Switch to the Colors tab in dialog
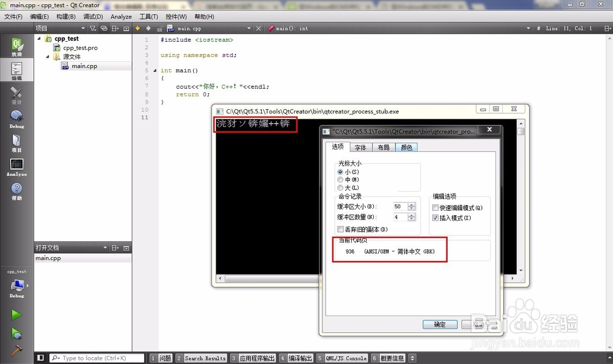Image resolution: width=613 pixels, height=364 pixels. click(x=406, y=148)
